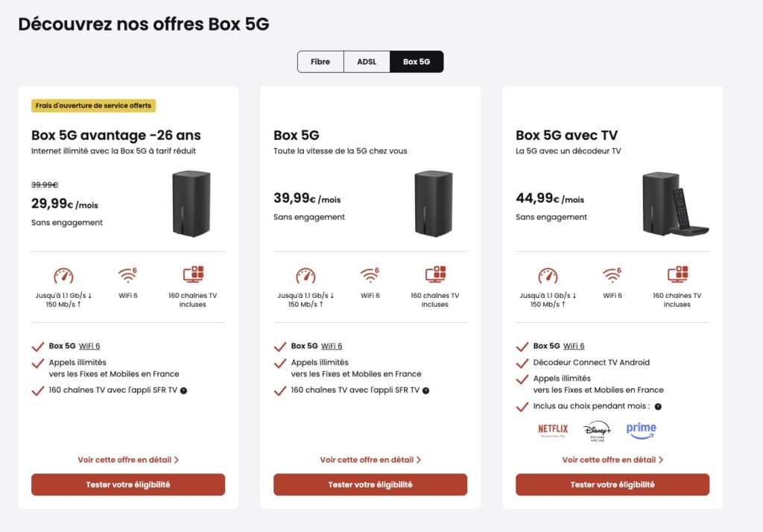Click the 'Frais d'ouverture de service offerts' badge
Viewport: 763px width, 532px height.
[93, 106]
